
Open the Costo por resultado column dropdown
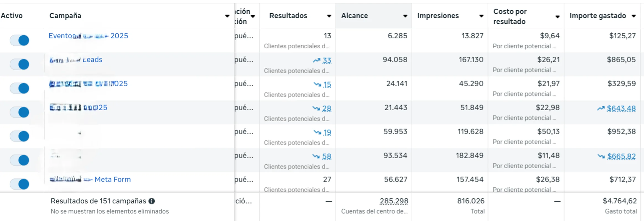click(x=557, y=17)
